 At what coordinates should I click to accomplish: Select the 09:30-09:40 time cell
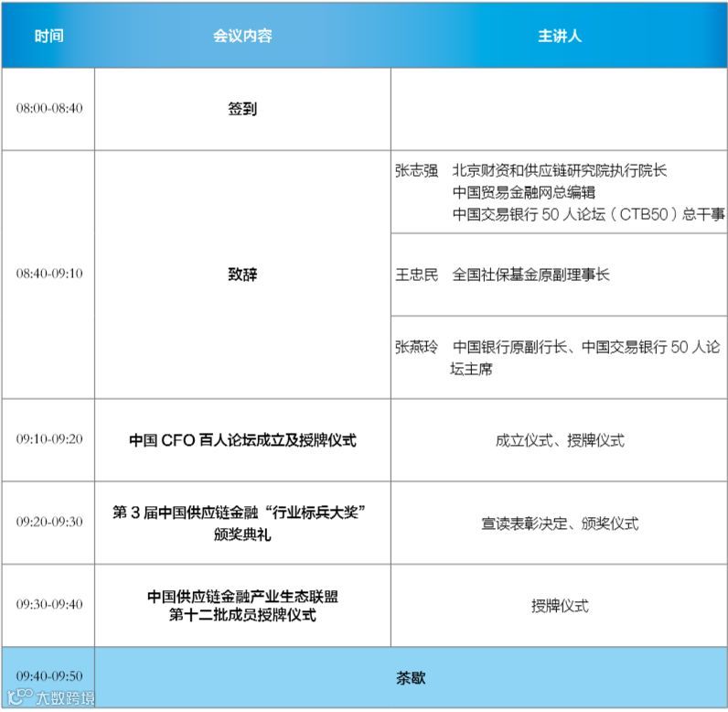(49, 604)
